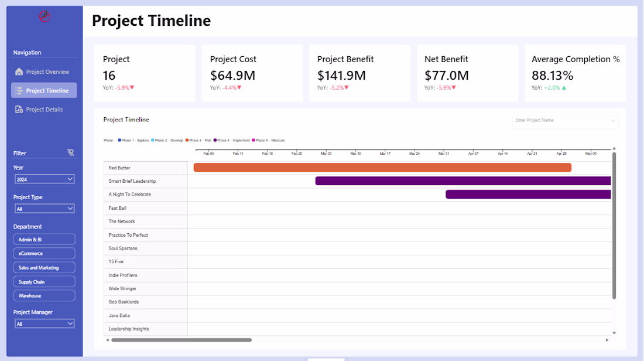Click the Project Details report icon

19,110
